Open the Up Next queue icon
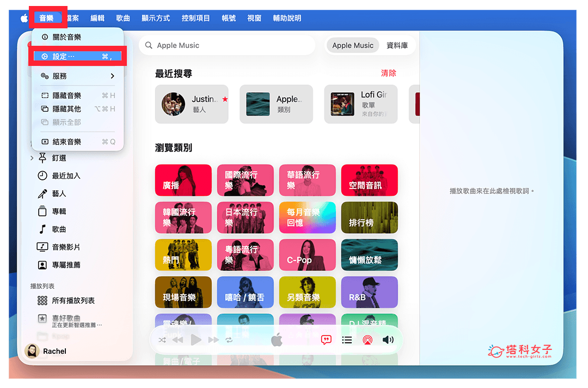This screenshot has width=588, height=388. pyautogui.click(x=347, y=339)
